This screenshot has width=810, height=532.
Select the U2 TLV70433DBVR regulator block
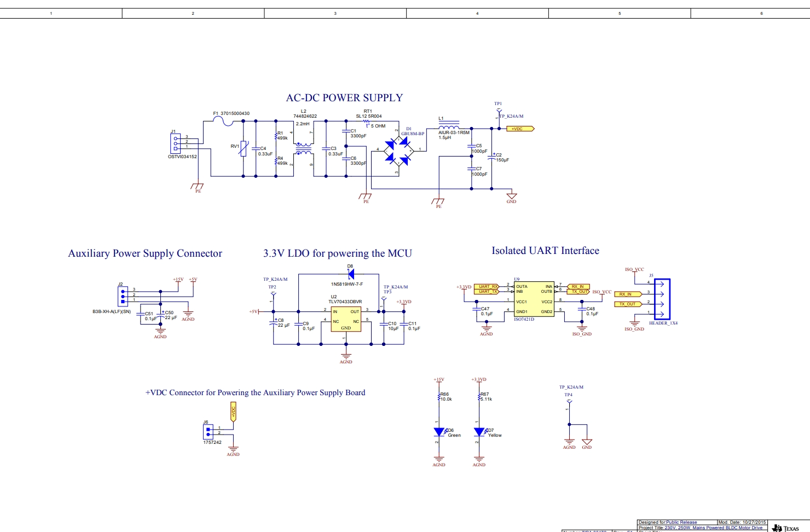coord(346,319)
